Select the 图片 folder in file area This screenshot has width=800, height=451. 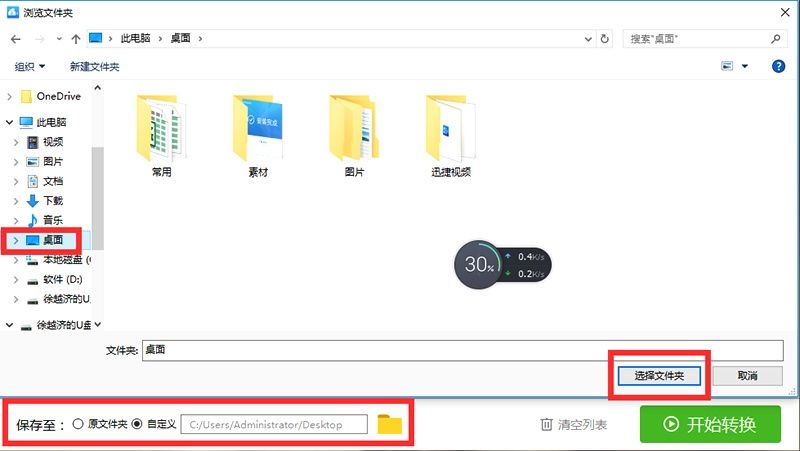(354, 136)
